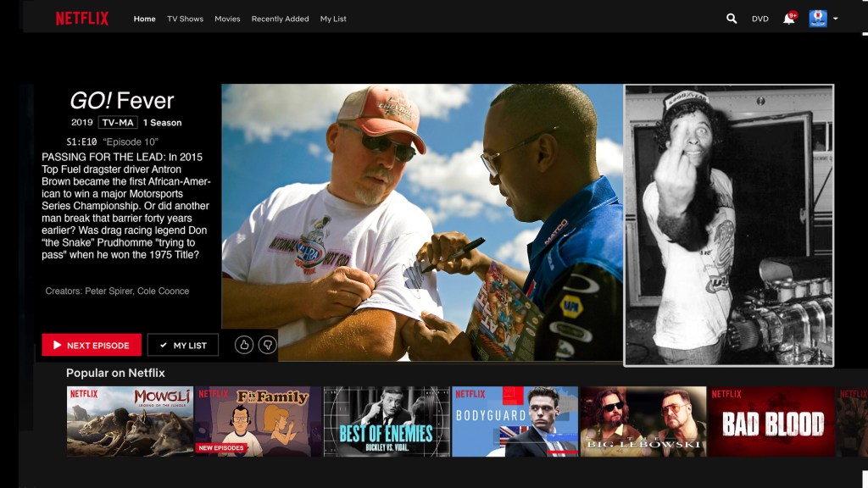868x488 pixels.
Task: Click the DVD link
Action: [x=760, y=19]
